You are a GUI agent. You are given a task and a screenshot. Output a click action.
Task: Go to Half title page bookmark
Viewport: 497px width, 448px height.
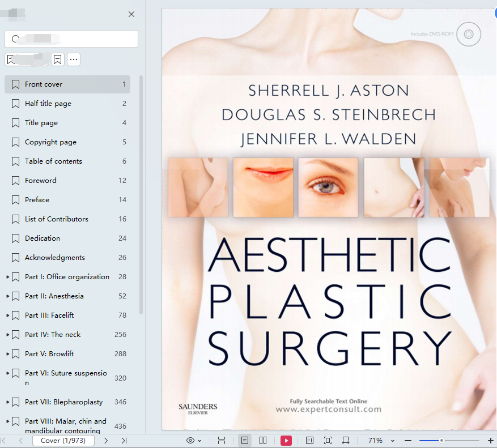pos(67,104)
